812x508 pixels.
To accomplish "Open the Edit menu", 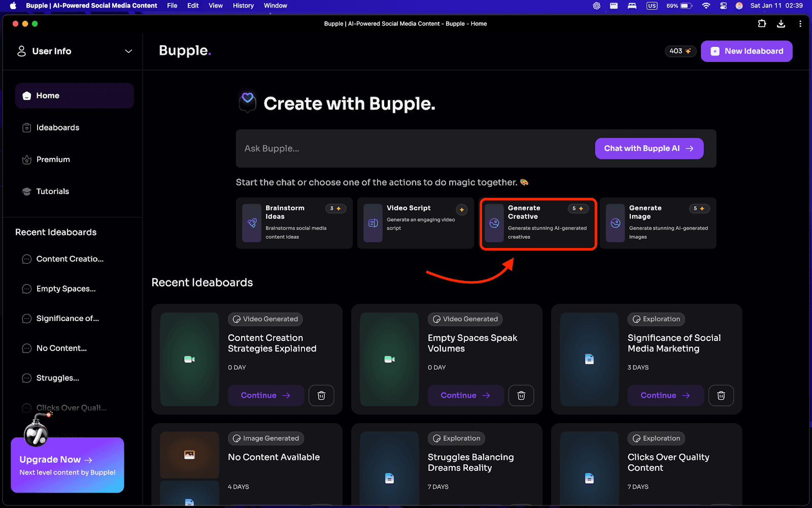I will pos(193,6).
